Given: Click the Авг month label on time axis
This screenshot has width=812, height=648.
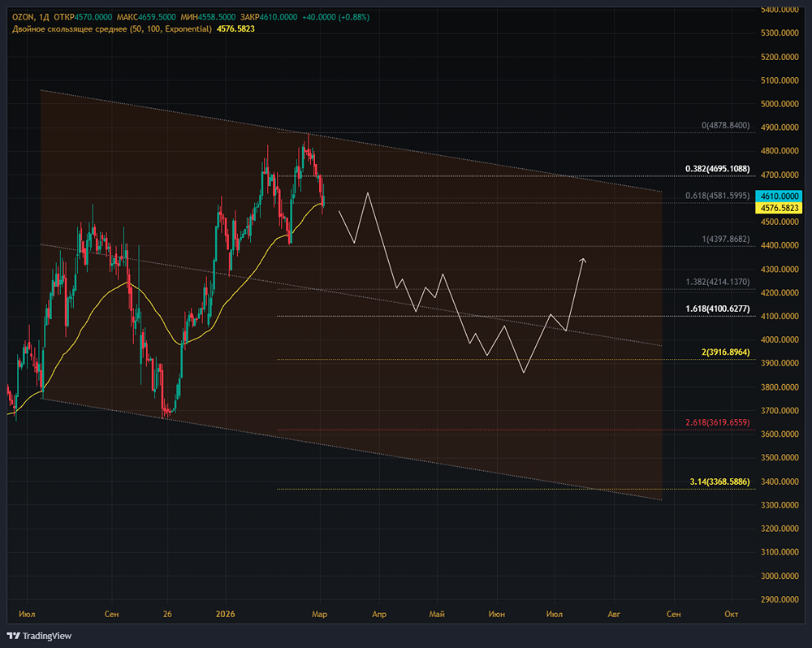Looking at the screenshot, I should click(614, 615).
